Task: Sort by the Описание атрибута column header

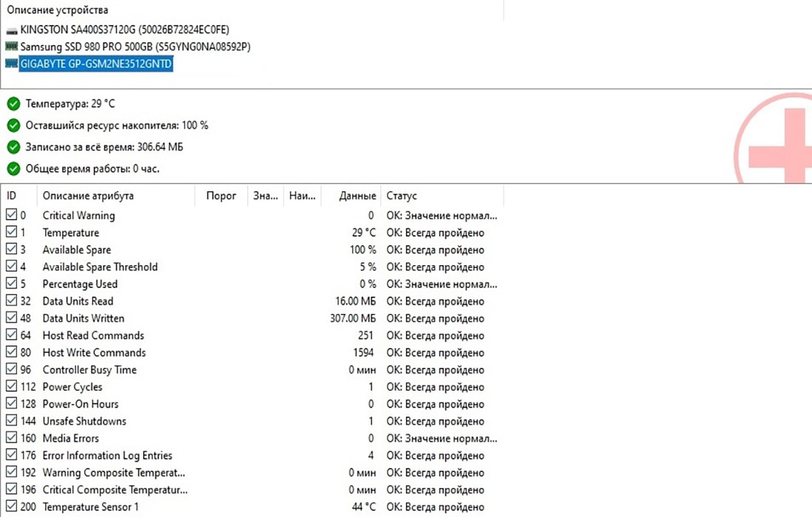Action: [115, 196]
